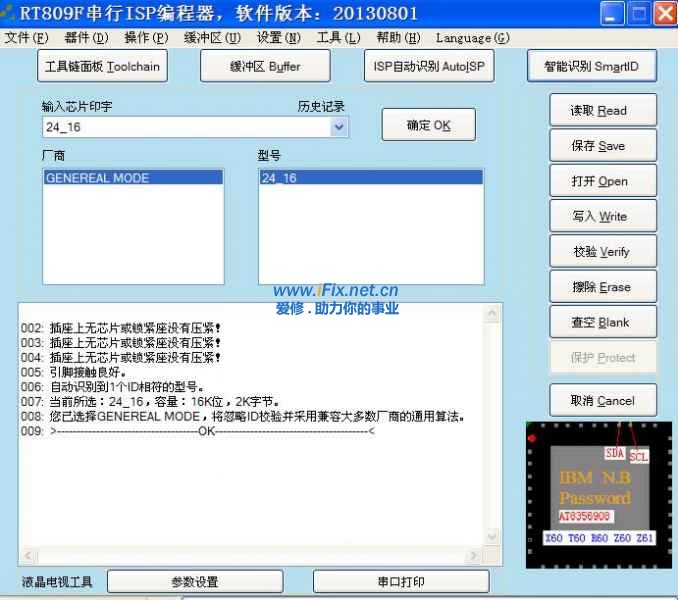Click the 保存 Save button
This screenshot has height=600, width=678.
[603, 146]
